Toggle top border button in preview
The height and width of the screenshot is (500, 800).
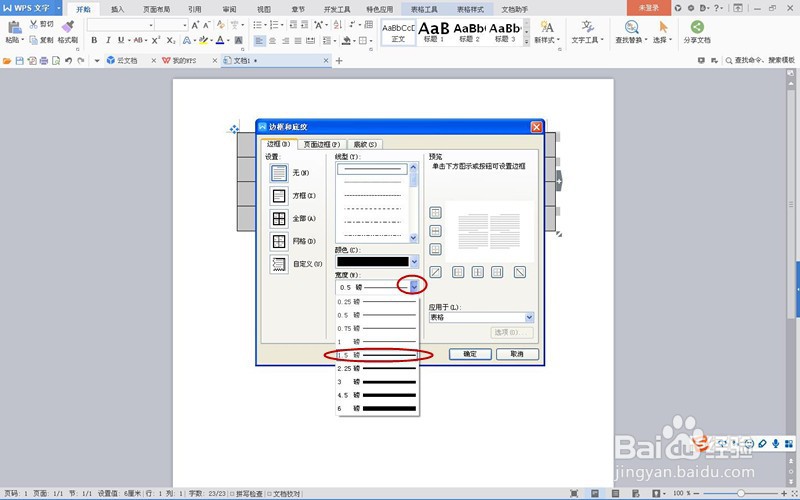pyautogui.click(x=435, y=213)
